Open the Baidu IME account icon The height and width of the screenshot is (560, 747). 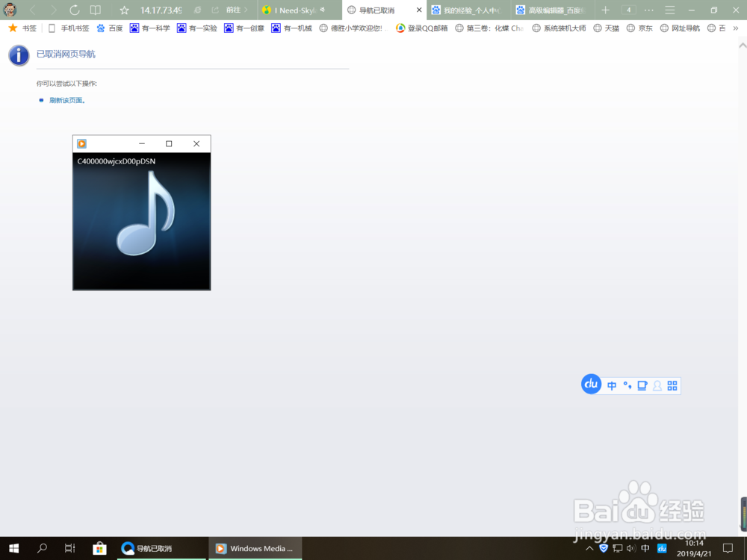[x=657, y=385]
